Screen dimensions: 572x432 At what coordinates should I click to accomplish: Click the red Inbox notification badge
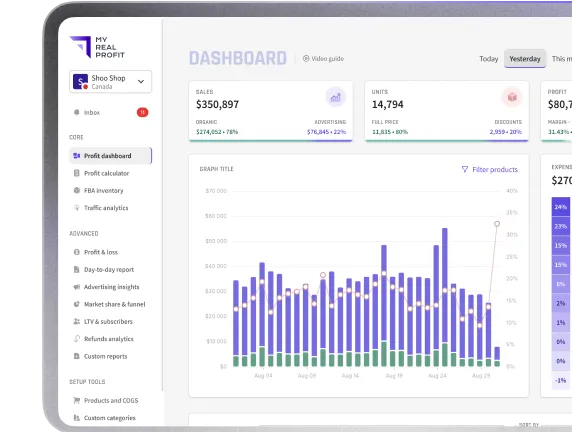click(x=142, y=112)
